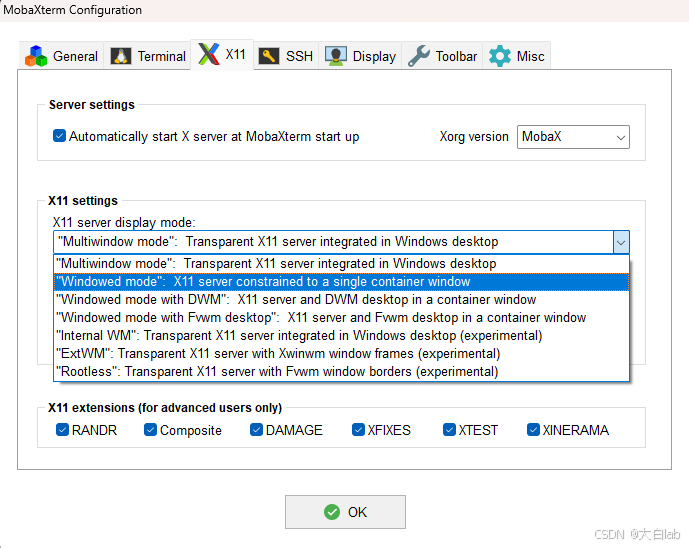689x548 pixels.
Task: Pick "Windowed mode with Fvwm desktop" option
Action: coord(341,318)
